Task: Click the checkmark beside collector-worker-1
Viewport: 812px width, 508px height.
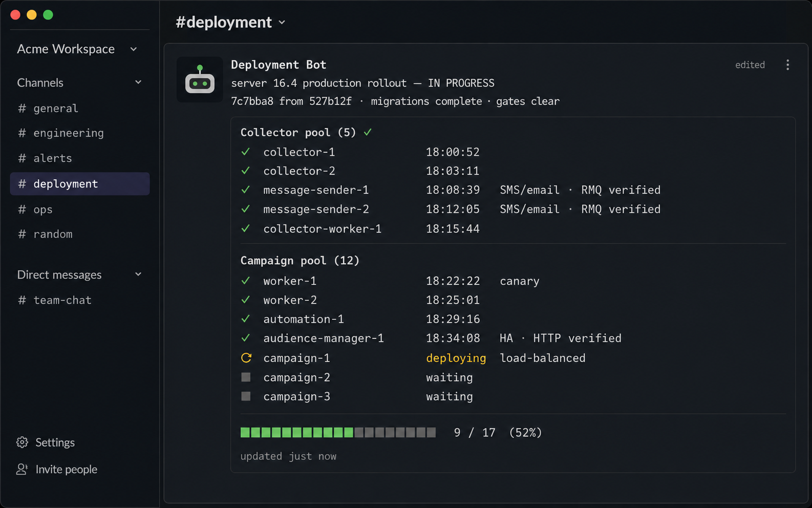Action: 246,228
